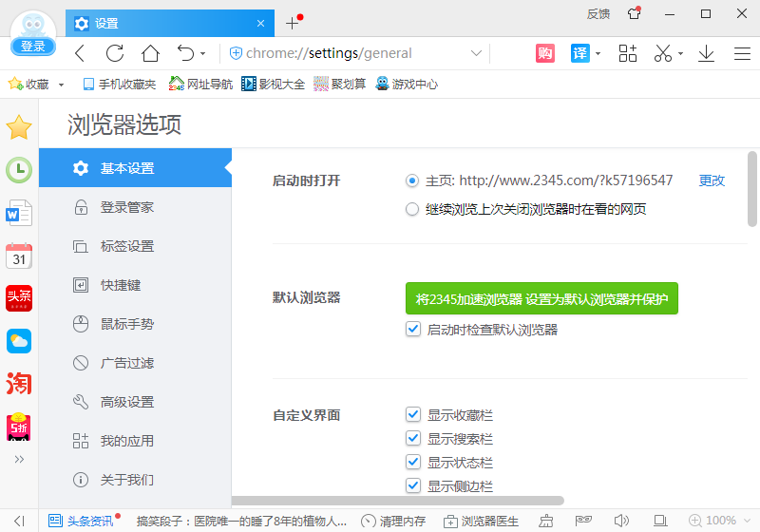Open dropdown next to undo icon
Image resolution: width=760 pixels, height=532 pixels.
point(202,54)
